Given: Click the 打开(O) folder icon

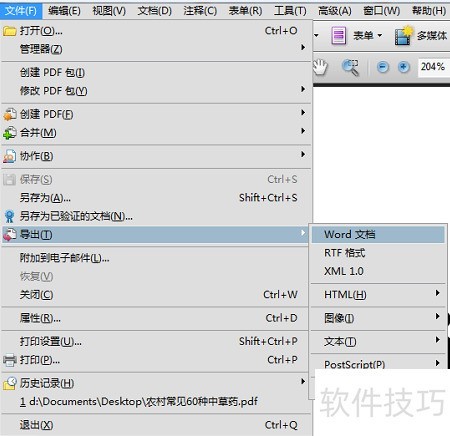Looking at the screenshot, I should (x=9, y=31).
